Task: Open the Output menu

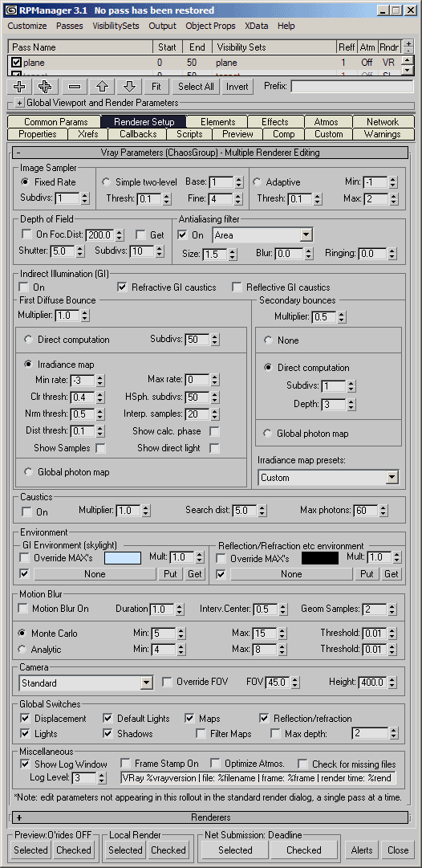Action: click(163, 26)
